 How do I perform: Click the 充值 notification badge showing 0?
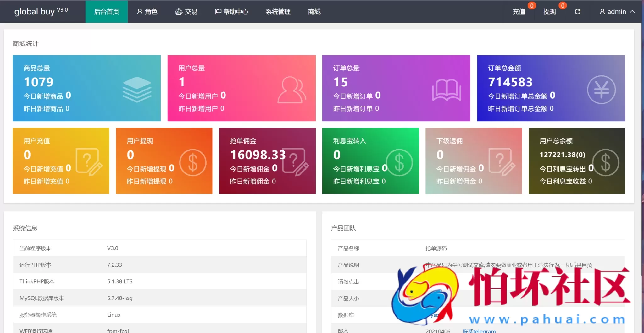531,5
